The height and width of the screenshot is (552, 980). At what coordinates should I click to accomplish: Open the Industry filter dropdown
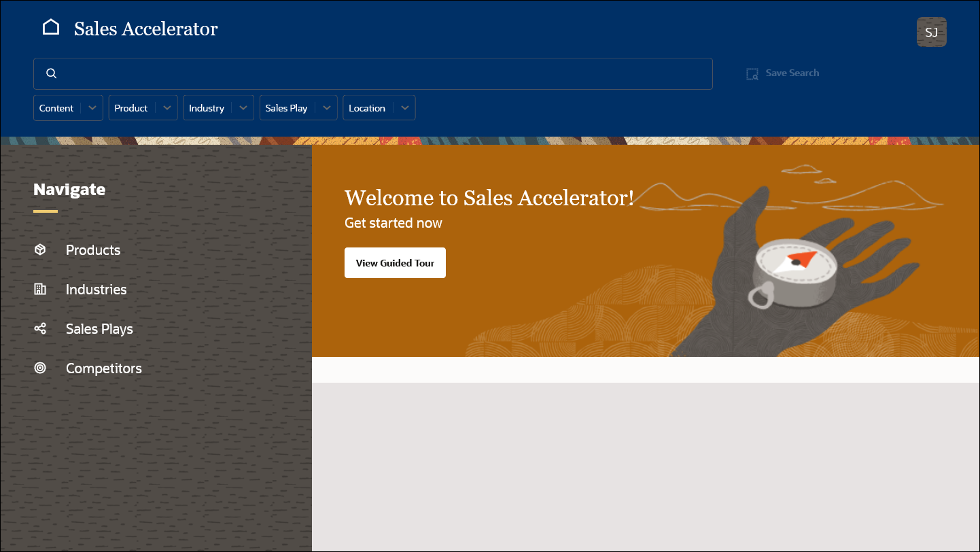(x=243, y=107)
